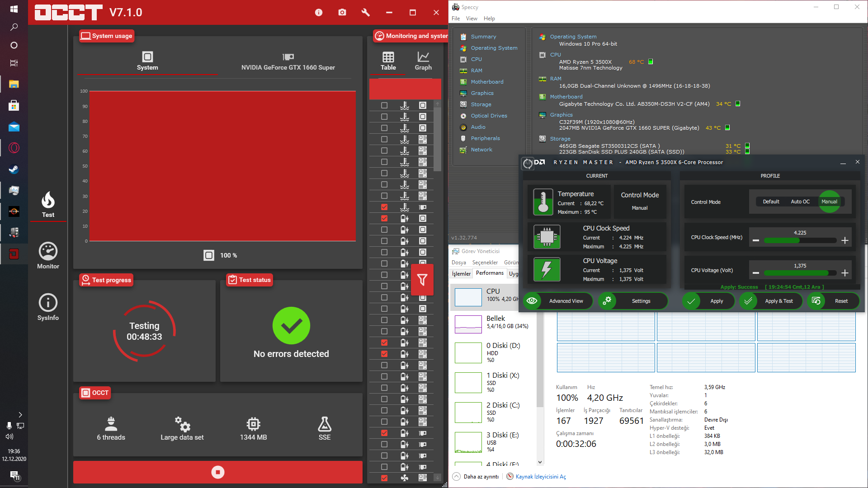The height and width of the screenshot is (488, 868).
Task: Select Motherboard in Speccy sidebar
Action: click(487, 82)
